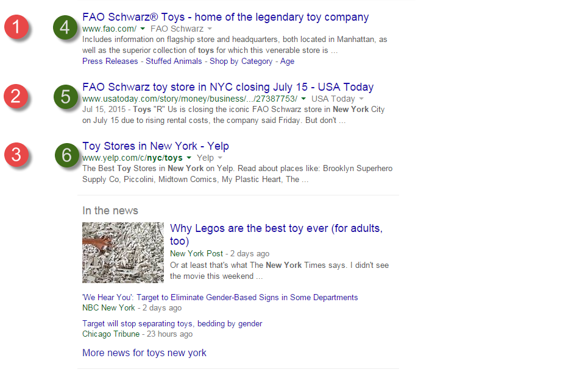The height and width of the screenshot is (372, 588).
Task: Click the red number 3 circle
Action: tap(18, 155)
